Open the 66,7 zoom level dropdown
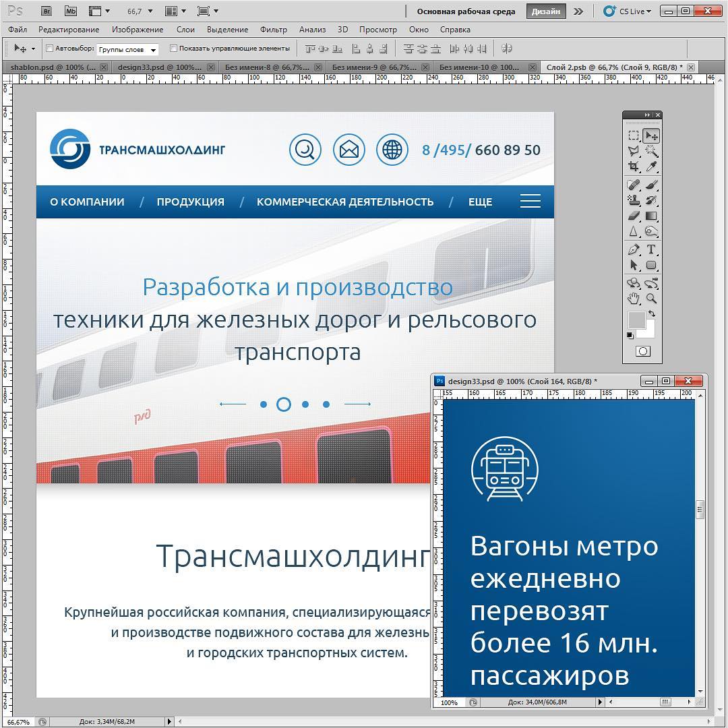Screen dimensions: 728x728 (150, 11)
